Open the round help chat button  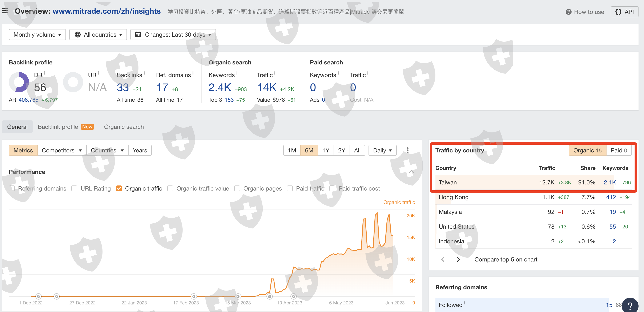click(x=630, y=305)
